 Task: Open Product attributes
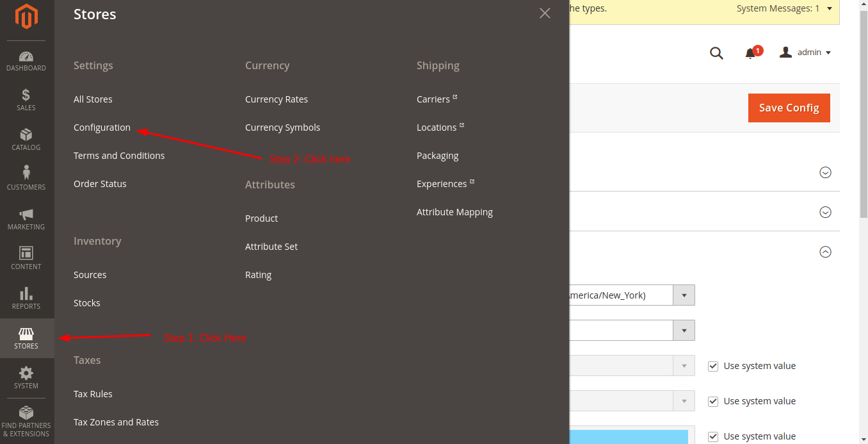click(x=261, y=218)
